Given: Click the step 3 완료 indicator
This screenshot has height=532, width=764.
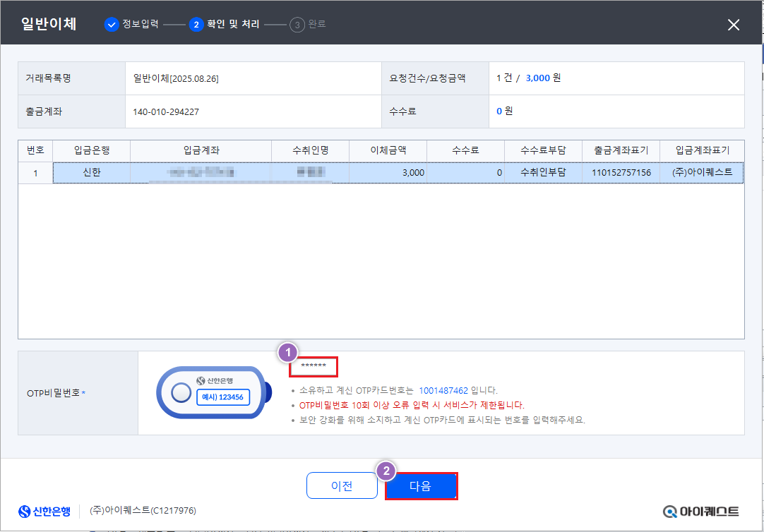Looking at the screenshot, I should coord(309,25).
